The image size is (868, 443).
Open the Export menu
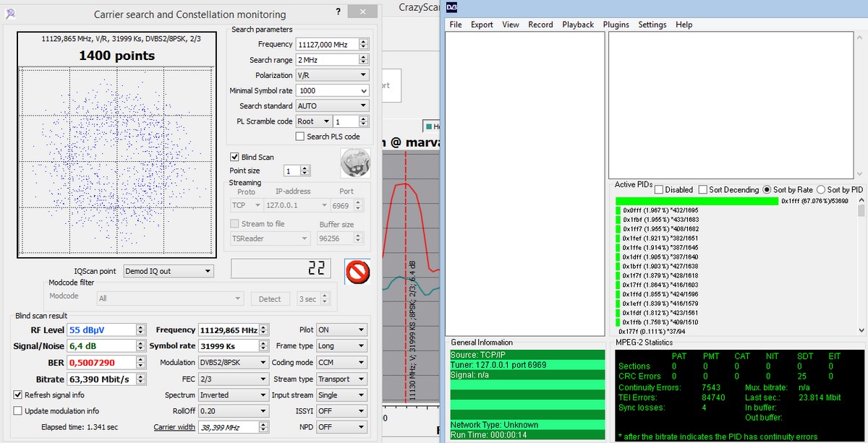tap(482, 25)
